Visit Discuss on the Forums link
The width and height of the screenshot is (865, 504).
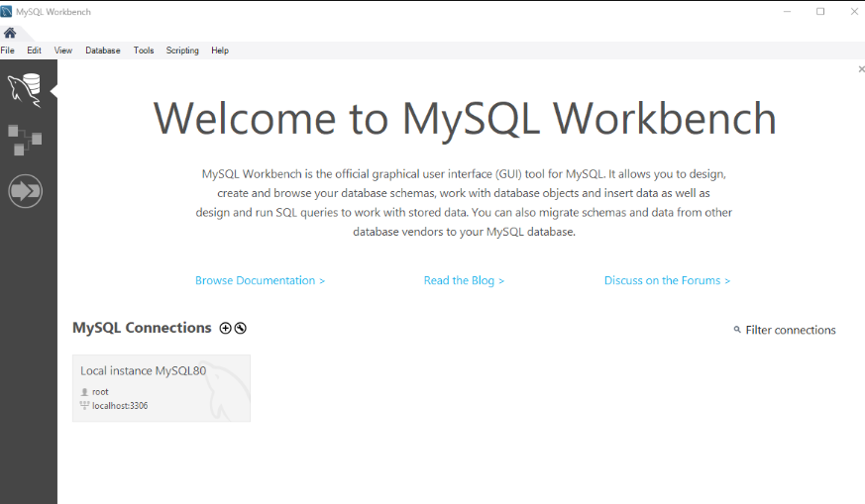coord(667,281)
